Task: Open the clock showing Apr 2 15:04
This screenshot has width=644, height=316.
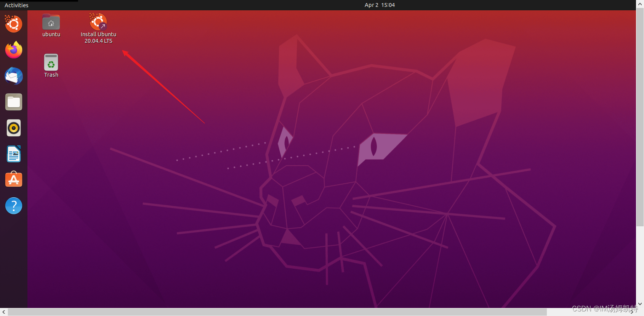Action: coord(380,5)
